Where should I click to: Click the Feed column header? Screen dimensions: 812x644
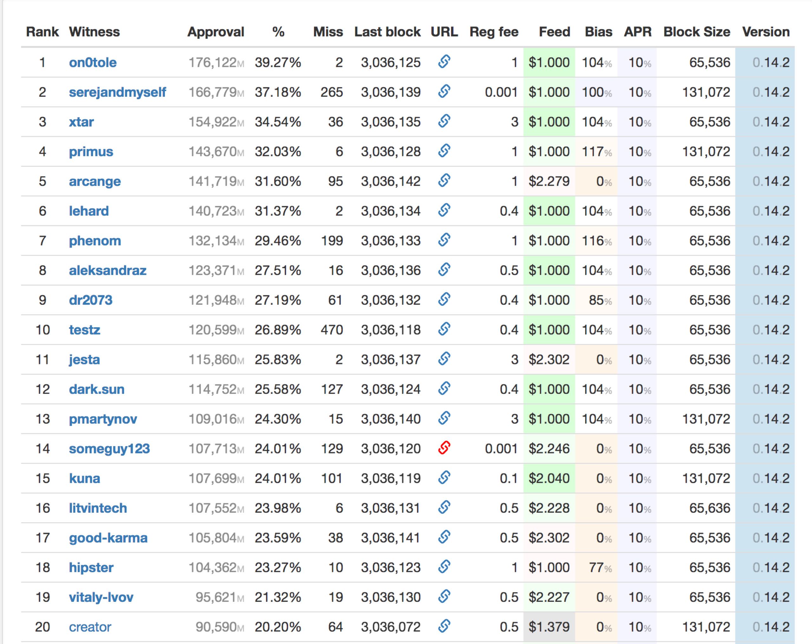[x=554, y=32]
